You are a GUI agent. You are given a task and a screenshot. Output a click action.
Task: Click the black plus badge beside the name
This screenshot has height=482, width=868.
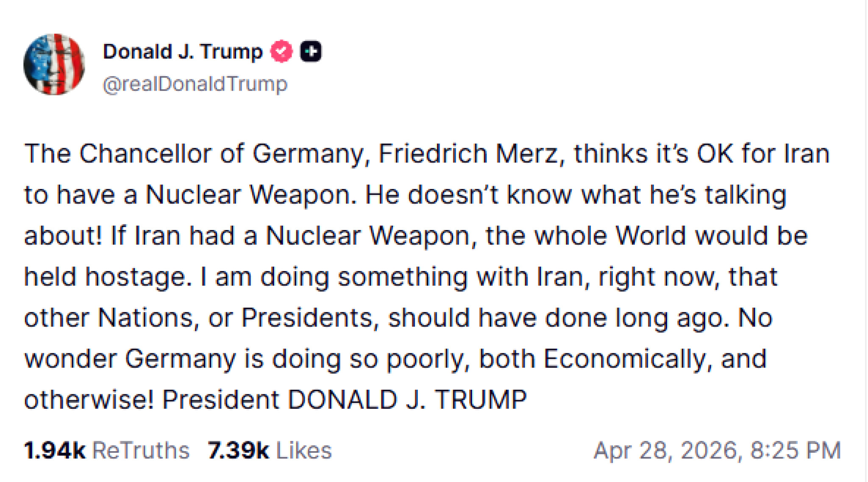pos(311,52)
